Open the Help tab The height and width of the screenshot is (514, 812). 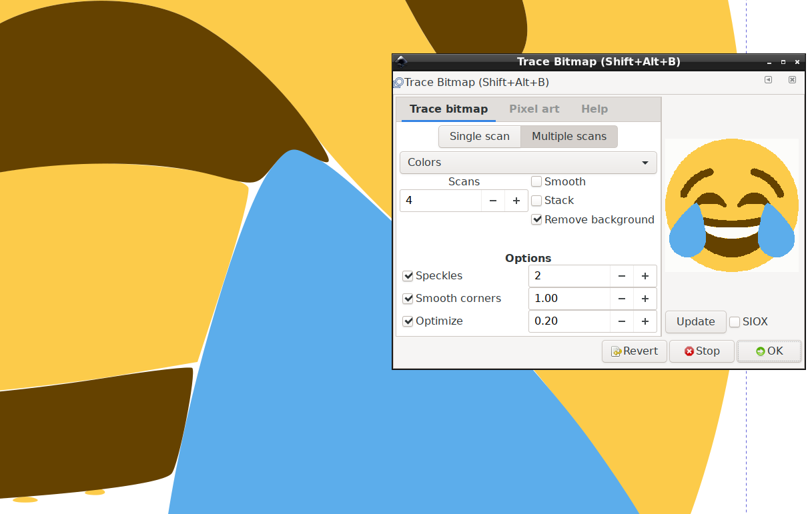click(594, 109)
